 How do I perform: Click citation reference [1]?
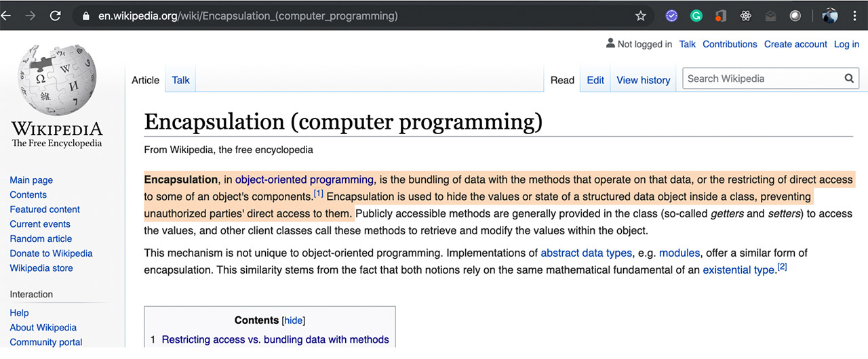pyautogui.click(x=319, y=194)
